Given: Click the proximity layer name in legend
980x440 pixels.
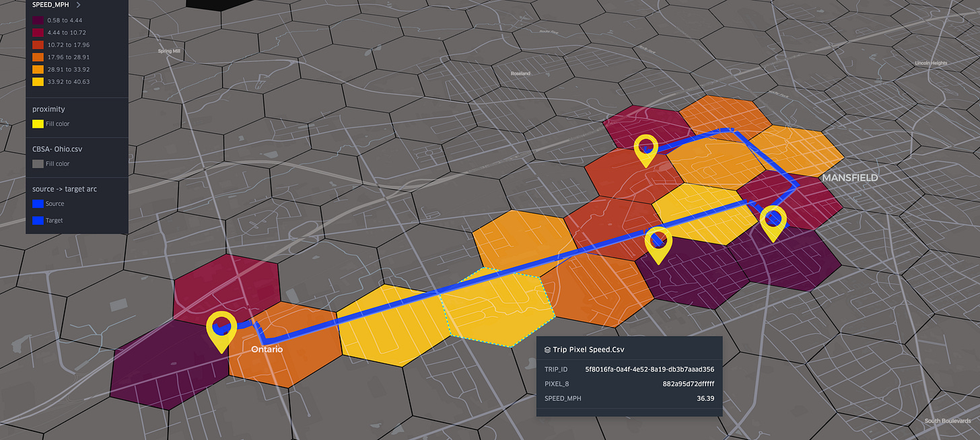Looking at the screenshot, I should (x=48, y=109).
